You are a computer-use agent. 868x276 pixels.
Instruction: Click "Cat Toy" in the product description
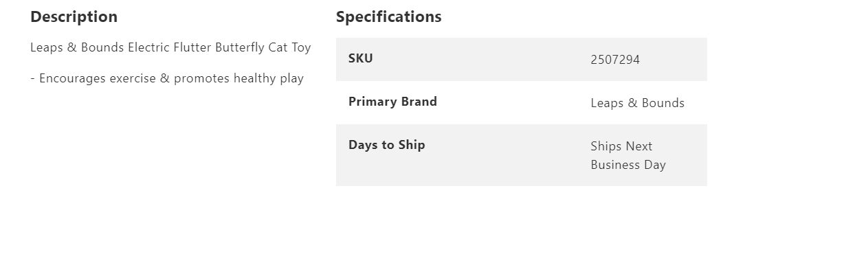coord(289,47)
